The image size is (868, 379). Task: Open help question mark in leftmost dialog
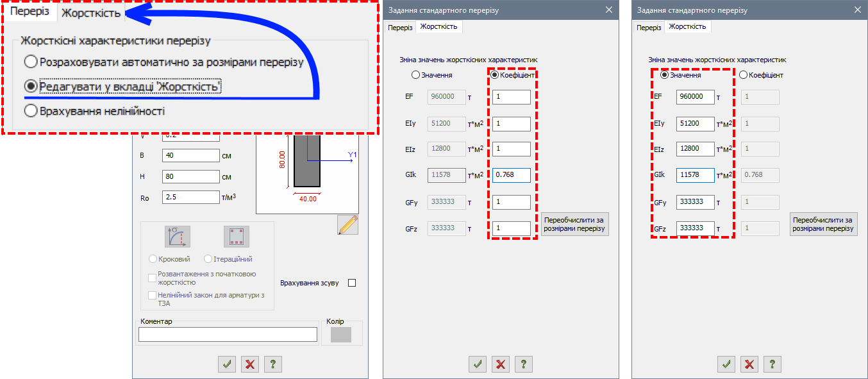pos(273,364)
